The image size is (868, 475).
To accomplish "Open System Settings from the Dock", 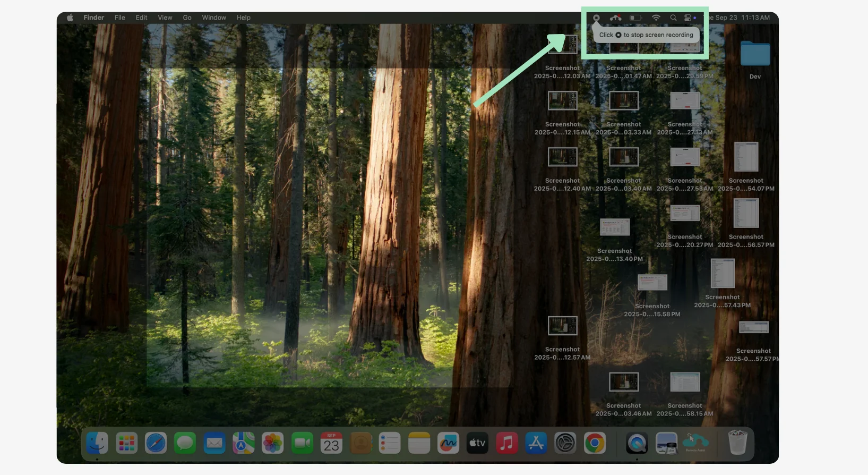I will pyautogui.click(x=565, y=443).
